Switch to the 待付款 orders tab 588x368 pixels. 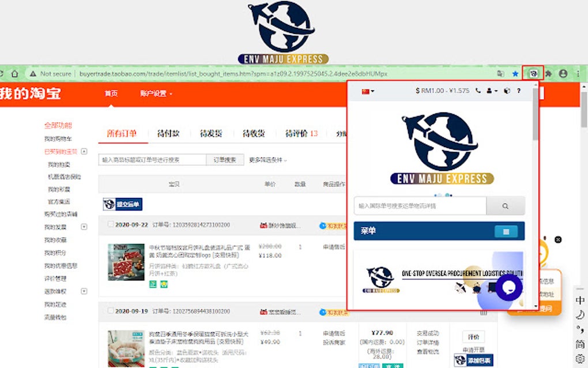coord(168,134)
